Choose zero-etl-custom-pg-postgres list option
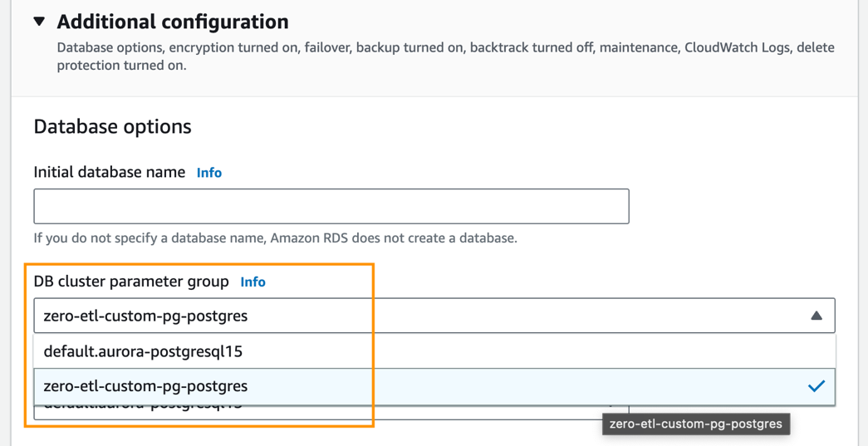 145,386
